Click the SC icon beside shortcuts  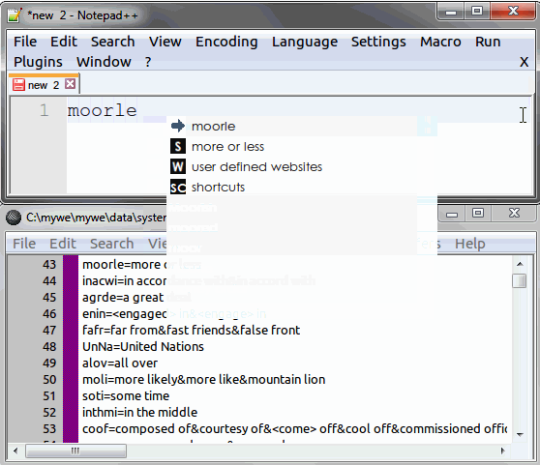click(178, 187)
